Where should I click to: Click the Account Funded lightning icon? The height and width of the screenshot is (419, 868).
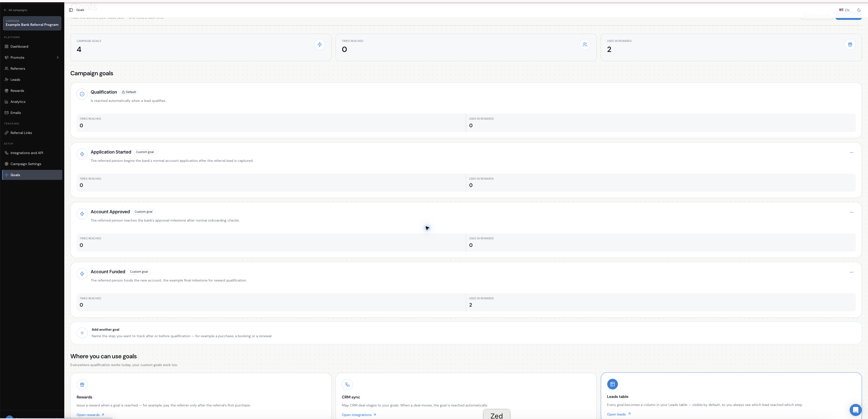tap(82, 274)
